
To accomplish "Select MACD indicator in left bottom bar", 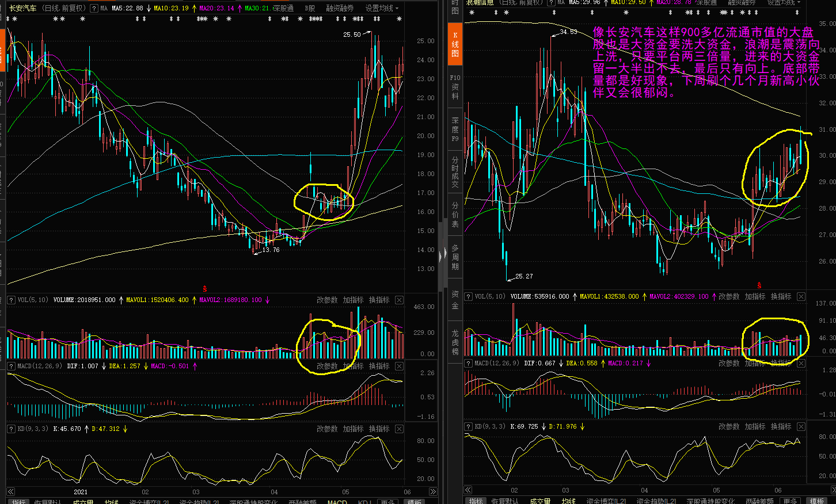I will click(337, 502).
